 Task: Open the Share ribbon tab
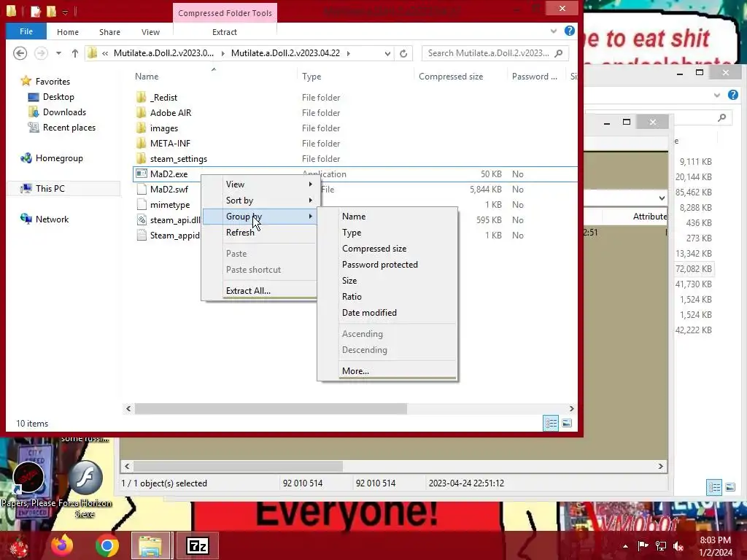point(109,32)
